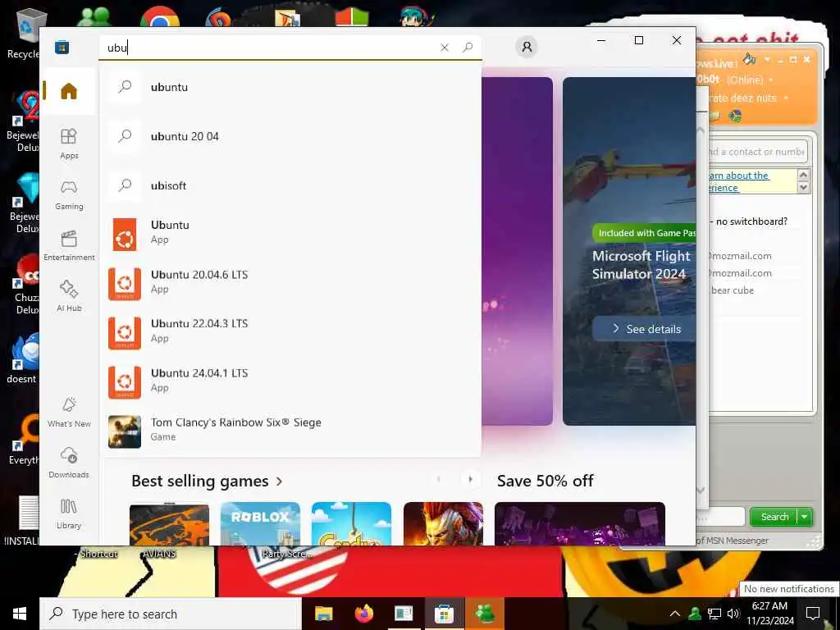This screenshot has height=630, width=840.
Task: Open 'doesnt' desktop shortcut
Action: 22,359
